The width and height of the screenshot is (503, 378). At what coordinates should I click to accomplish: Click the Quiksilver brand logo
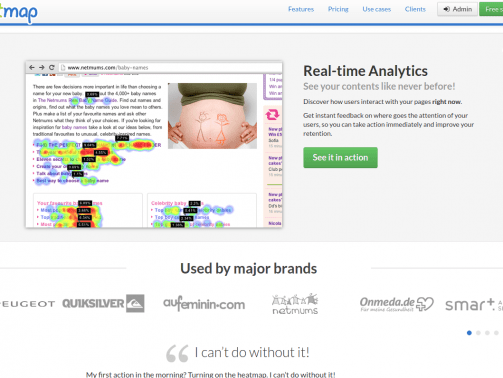point(103,303)
